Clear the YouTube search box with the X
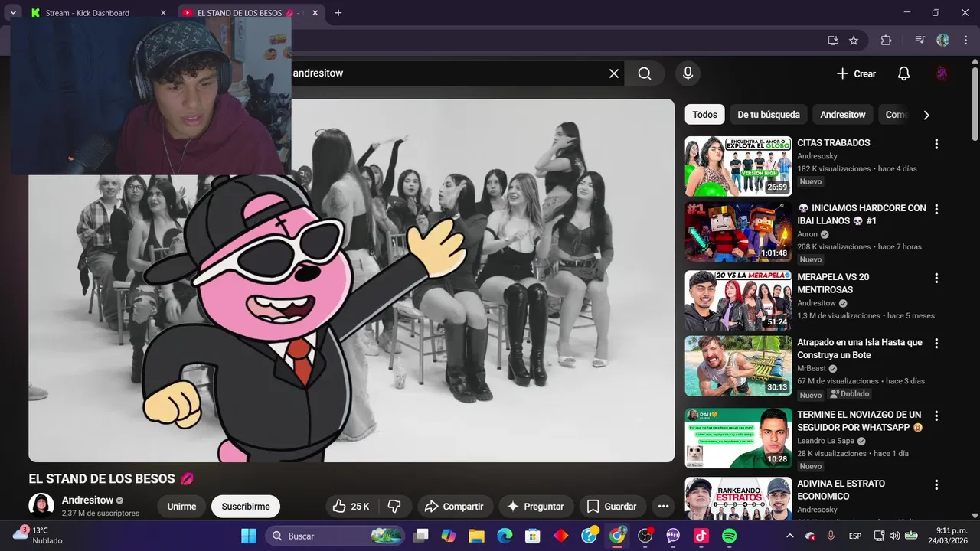This screenshot has width=980, height=551. click(614, 73)
